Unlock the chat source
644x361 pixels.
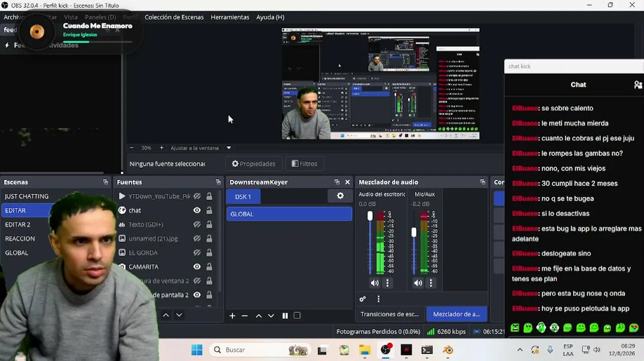[x=209, y=210]
